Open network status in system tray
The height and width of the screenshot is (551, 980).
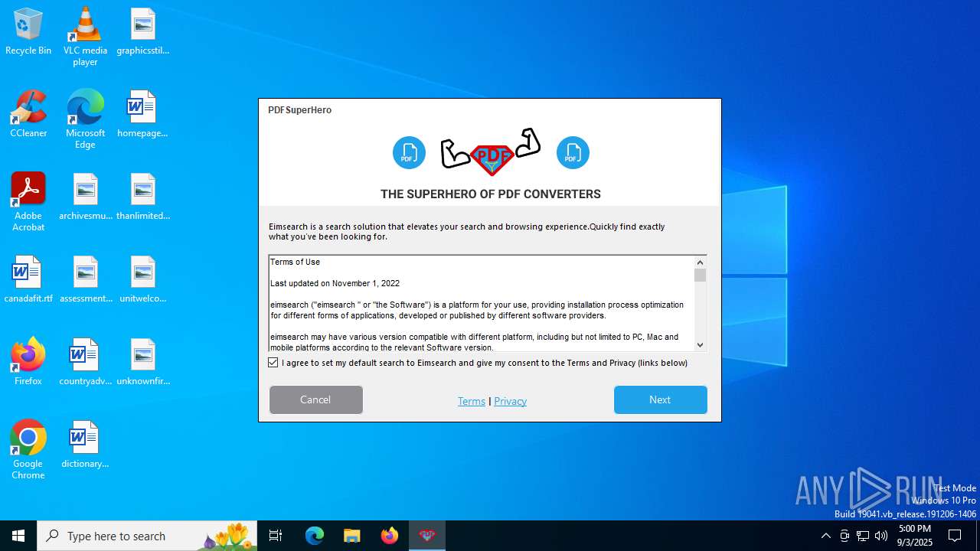[x=863, y=536]
